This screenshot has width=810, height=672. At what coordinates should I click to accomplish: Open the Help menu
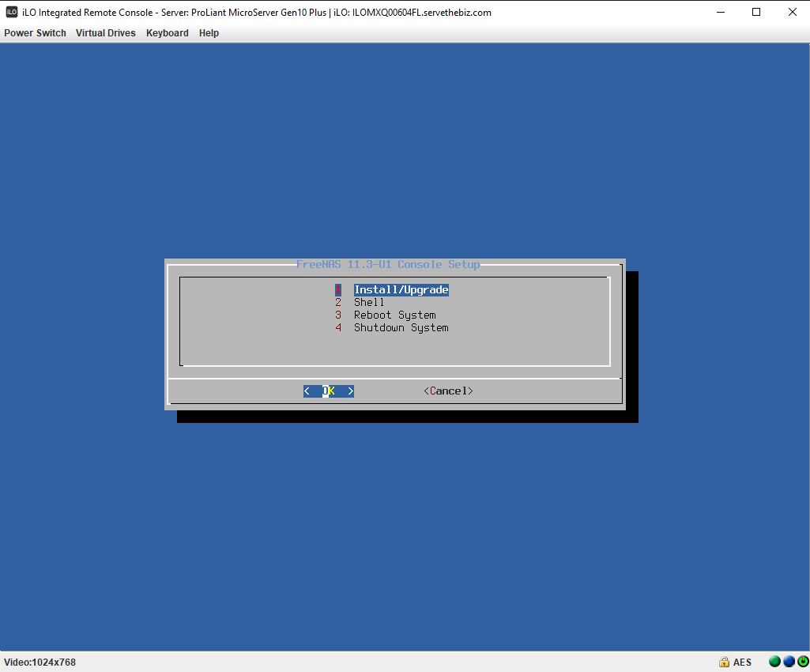tap(209, 33)
